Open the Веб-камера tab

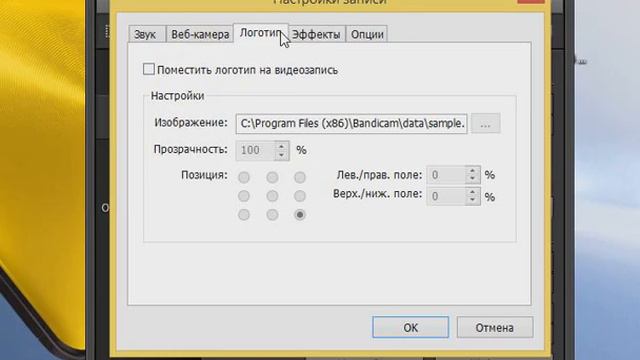200,34
